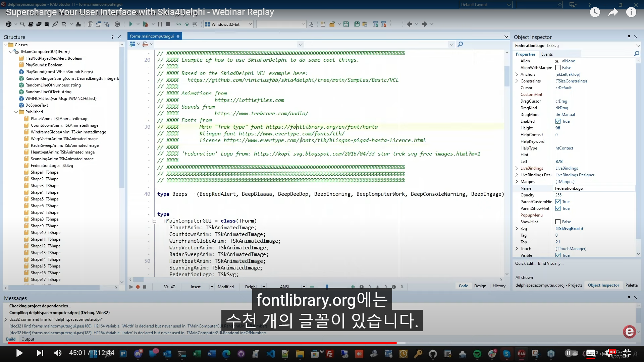Expand the dcc32 command line message
Image resolution: width=644 pixels, height=362 pixels.
pos(6,319)
